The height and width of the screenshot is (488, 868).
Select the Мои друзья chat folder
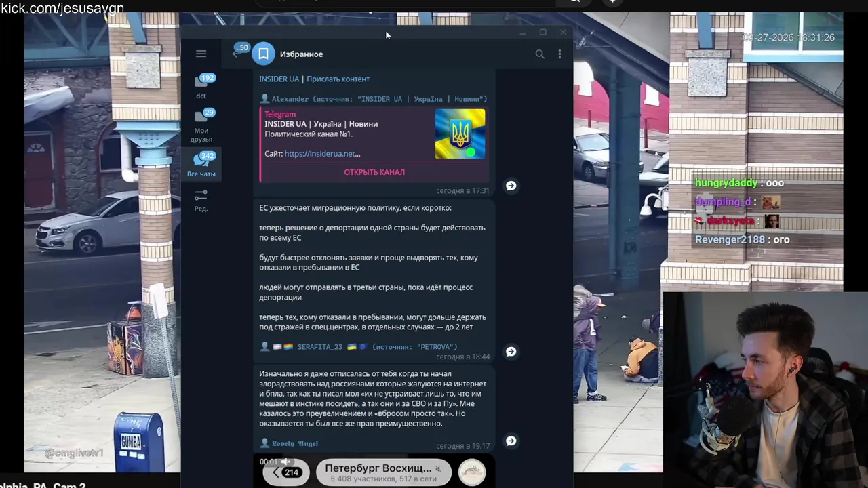coord(201,126)
